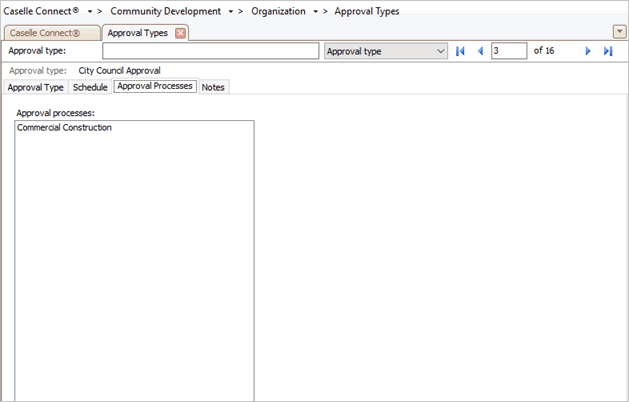Open the Approval Type sub-tab

pos(35,87)
